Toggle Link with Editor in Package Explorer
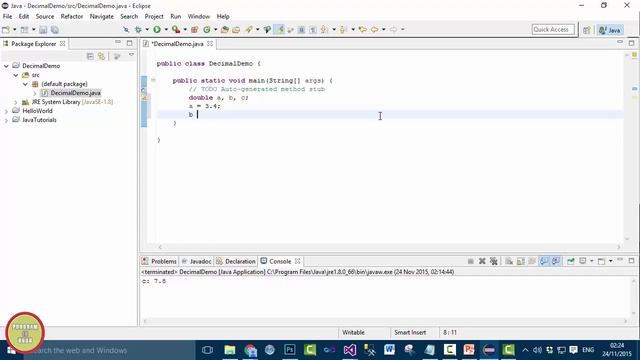Image resolution: width=640 pixels, height=360 pixels. 102,56
